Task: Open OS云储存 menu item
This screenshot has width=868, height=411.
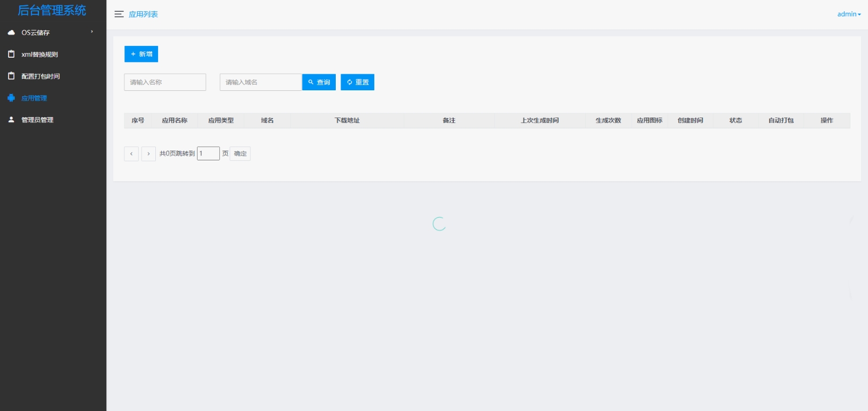Action: (x=53, y=33)
